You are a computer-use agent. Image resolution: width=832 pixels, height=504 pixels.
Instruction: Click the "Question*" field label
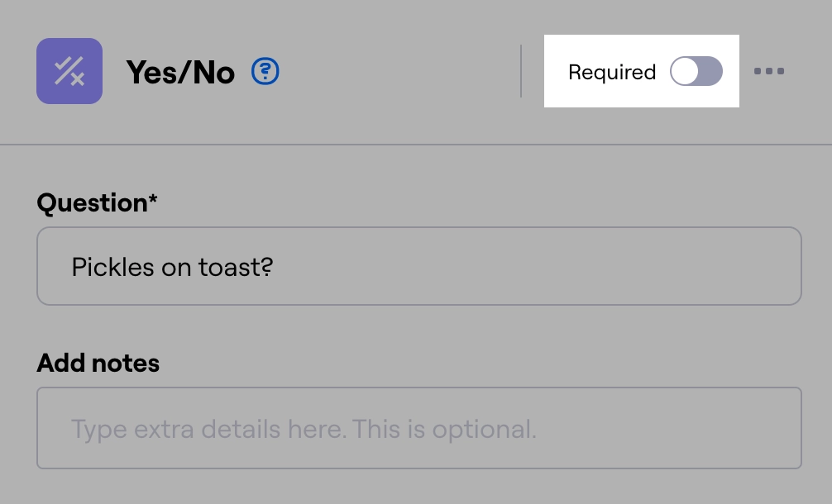click(97, 202)
